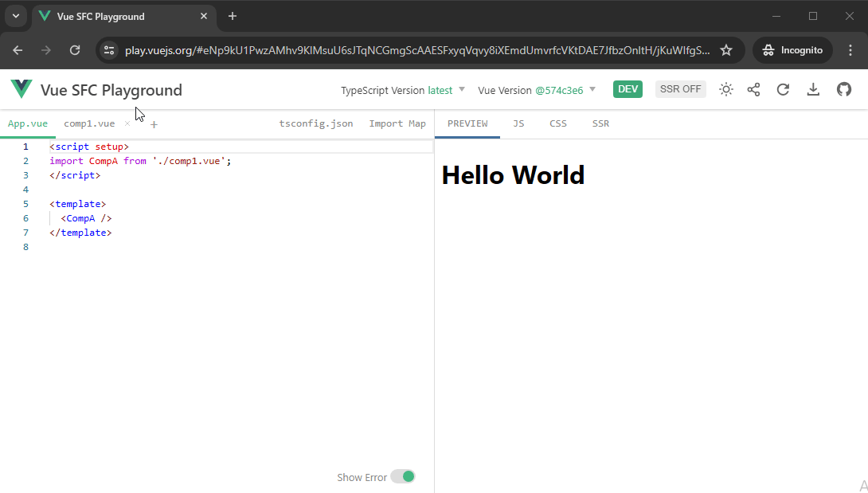The width and height of the screenshot is (868, 493).
Task: Switch to the JS output tab
Action: coord(518,123)
